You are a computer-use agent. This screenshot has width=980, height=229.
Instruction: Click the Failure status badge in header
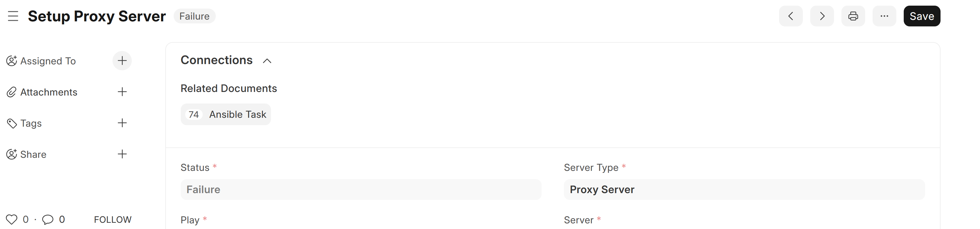click(x=194, y=16)
